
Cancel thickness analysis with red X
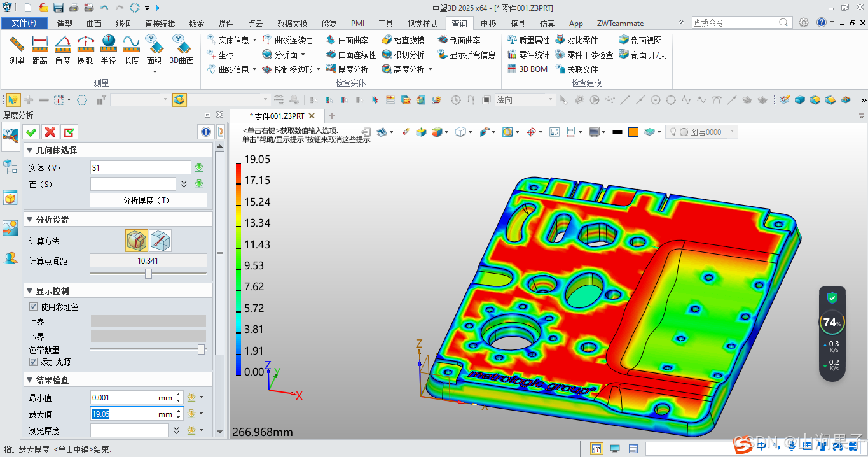(50, 132)
